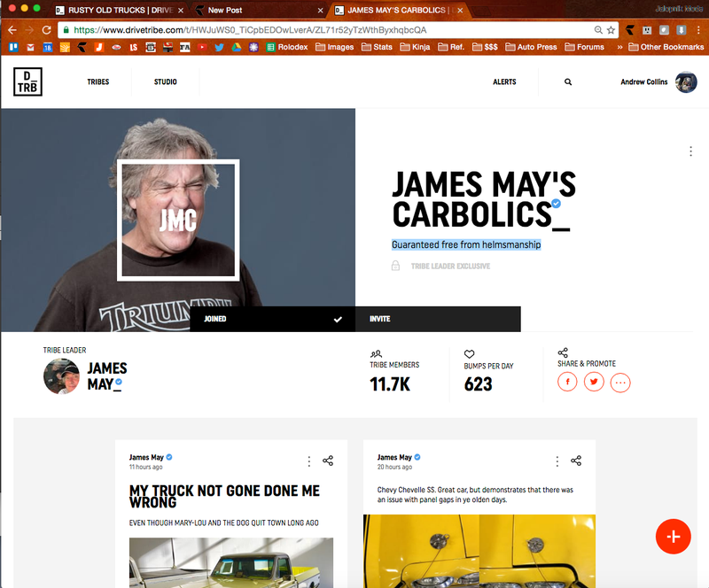Open the Google Calendar bookmark icon
The image size is (709, 588).
point(48,47)
